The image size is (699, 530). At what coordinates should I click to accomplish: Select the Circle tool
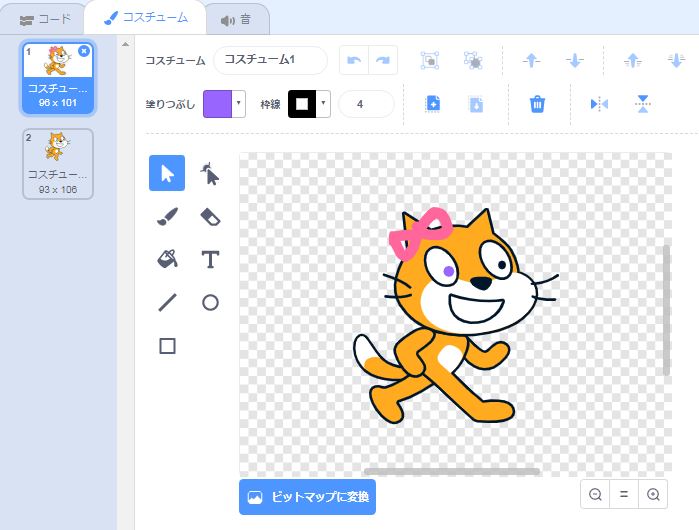[x=210, y=303]
